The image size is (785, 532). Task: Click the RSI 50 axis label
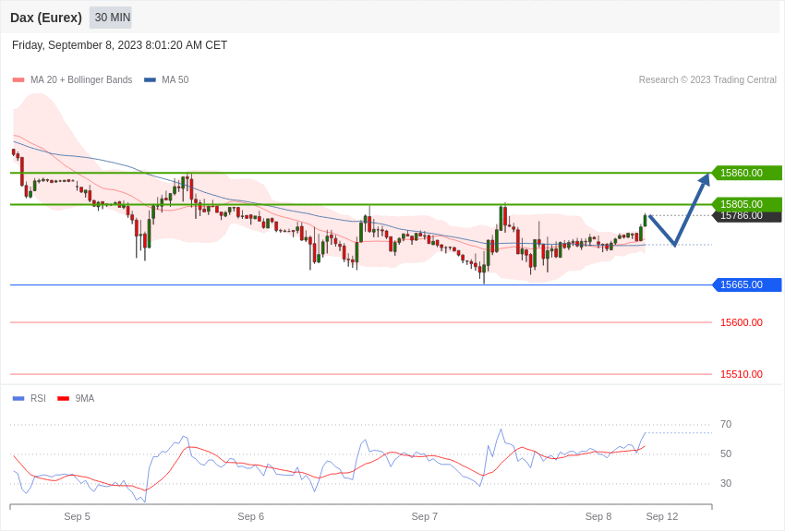(x=726, y=453)
